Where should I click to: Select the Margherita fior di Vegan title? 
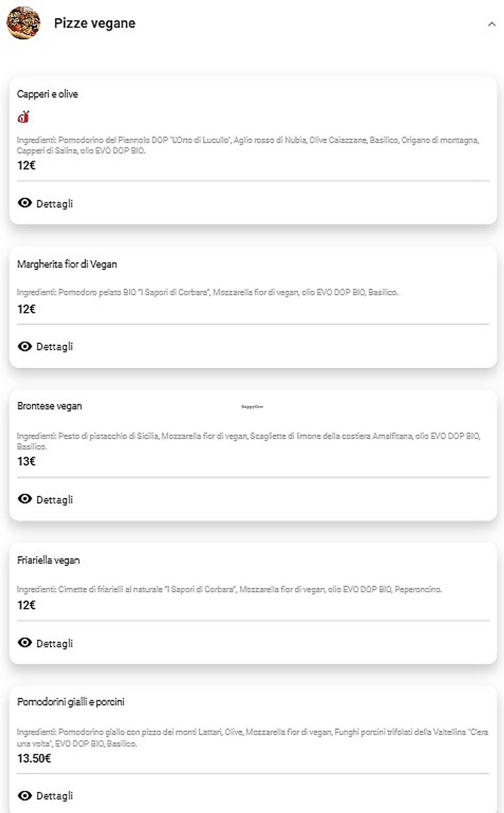point(67,264)
